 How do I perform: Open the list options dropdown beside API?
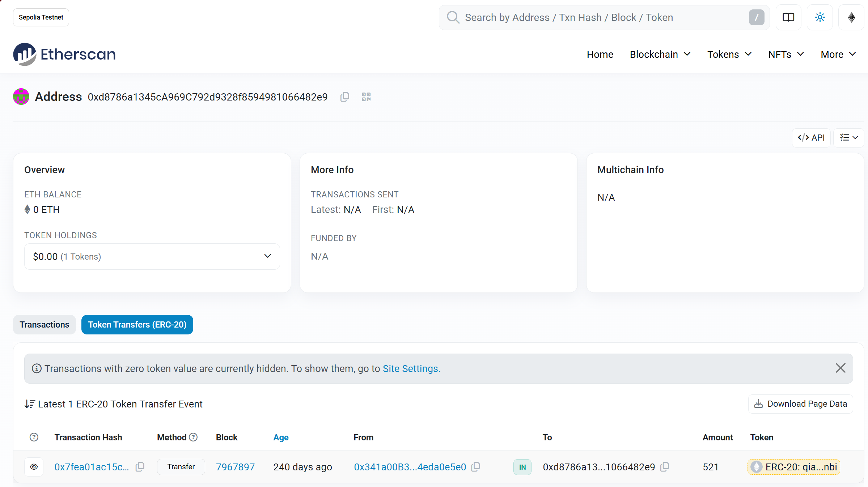[x=848, y=138]
